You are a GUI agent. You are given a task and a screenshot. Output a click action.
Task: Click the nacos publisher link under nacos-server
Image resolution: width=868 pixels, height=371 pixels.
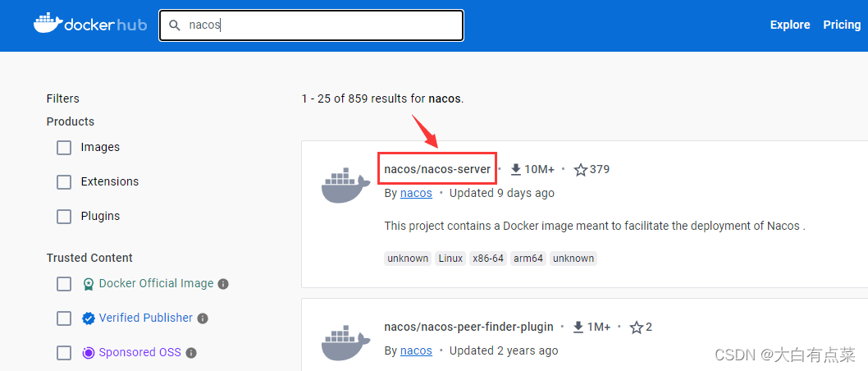[416, 193]
